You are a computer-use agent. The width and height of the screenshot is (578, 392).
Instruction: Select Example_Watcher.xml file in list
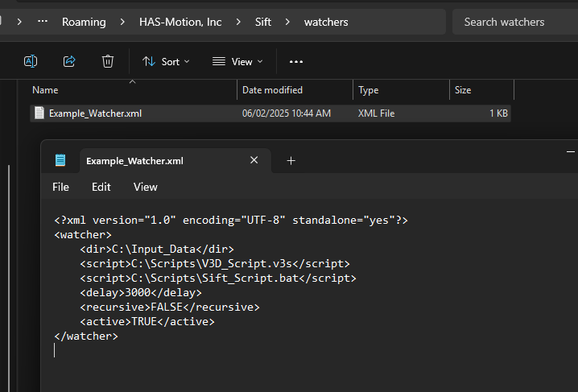pyautogui.click(x=270, y=113)
